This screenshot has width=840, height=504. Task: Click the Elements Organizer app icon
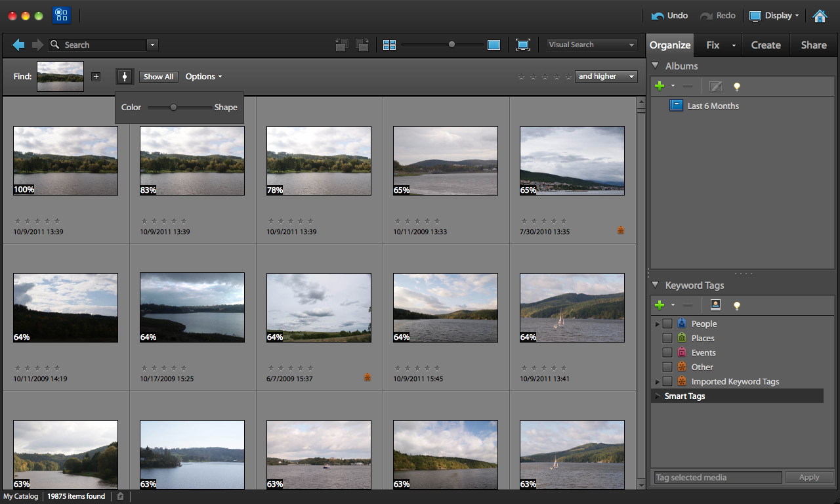tap(62, 15)
